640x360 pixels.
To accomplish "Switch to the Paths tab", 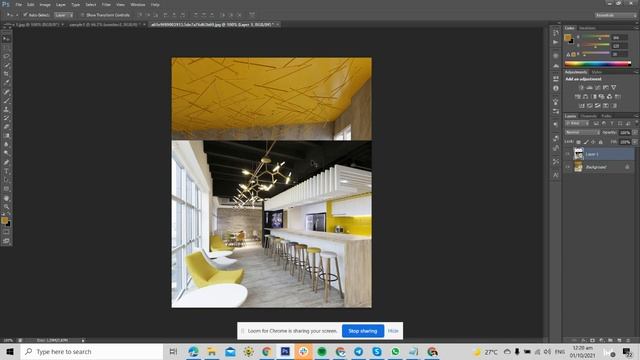I will pyautogui.click(x=607, y=116).
